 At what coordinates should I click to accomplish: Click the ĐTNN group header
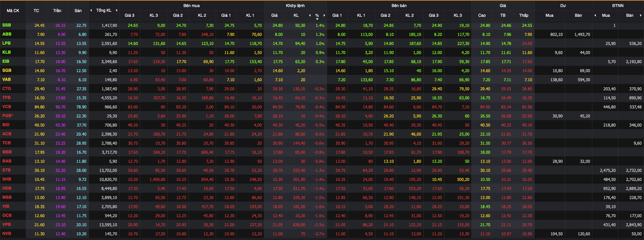(618, 6)
